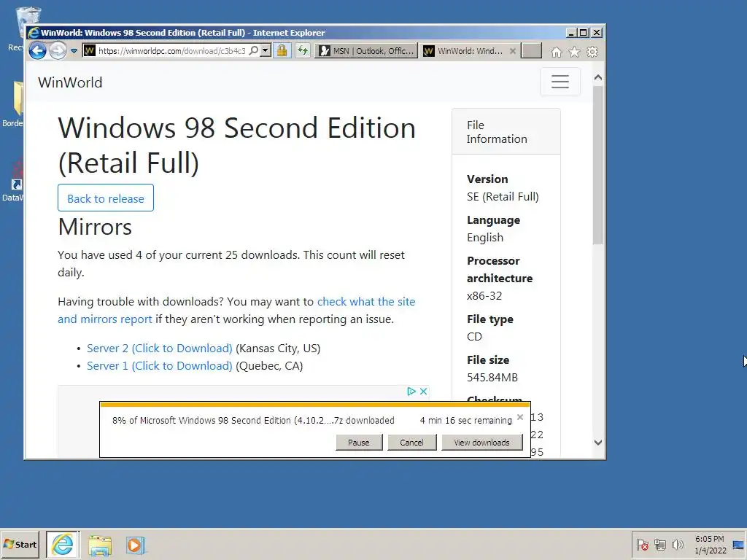Open the hamburger navigation menu
This screenshot has height=560, width=747.
tap(560, 82)
